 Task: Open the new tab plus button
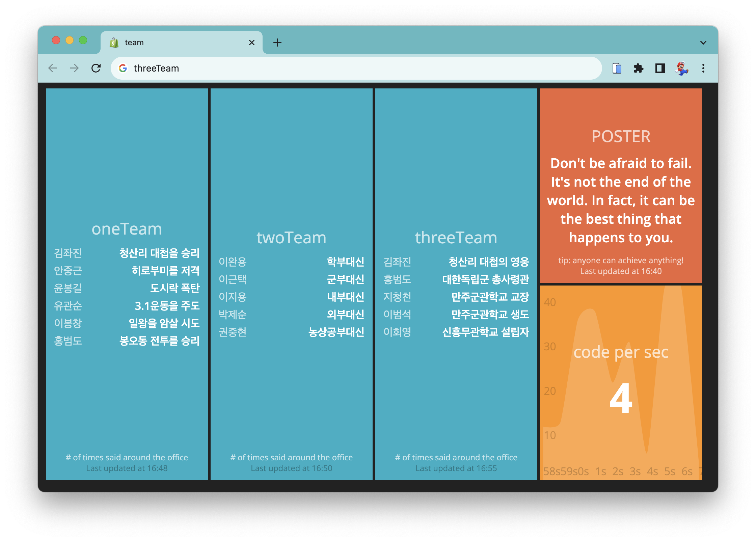pos(277,42)
